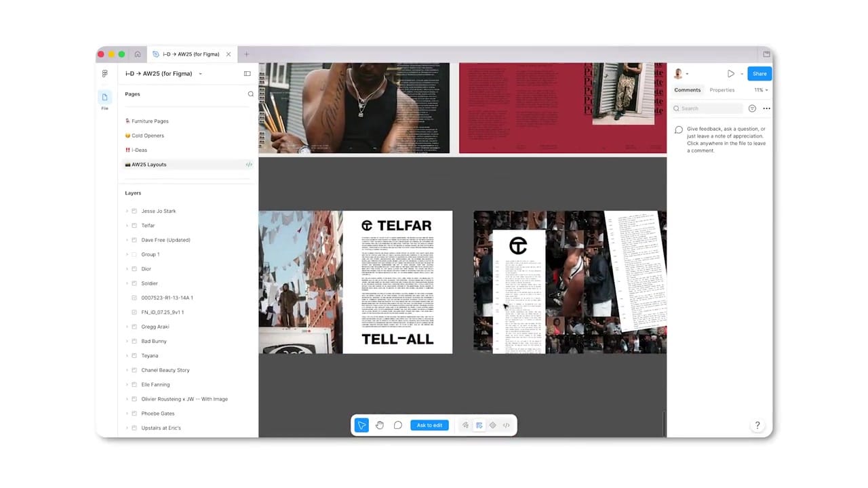868x488 pixels.
Task: Switch to the Comments tab
Action: pos(687,90)
